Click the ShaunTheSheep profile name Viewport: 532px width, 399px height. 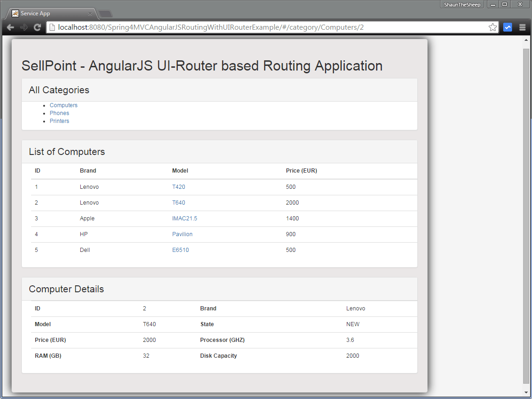[462, 5]
